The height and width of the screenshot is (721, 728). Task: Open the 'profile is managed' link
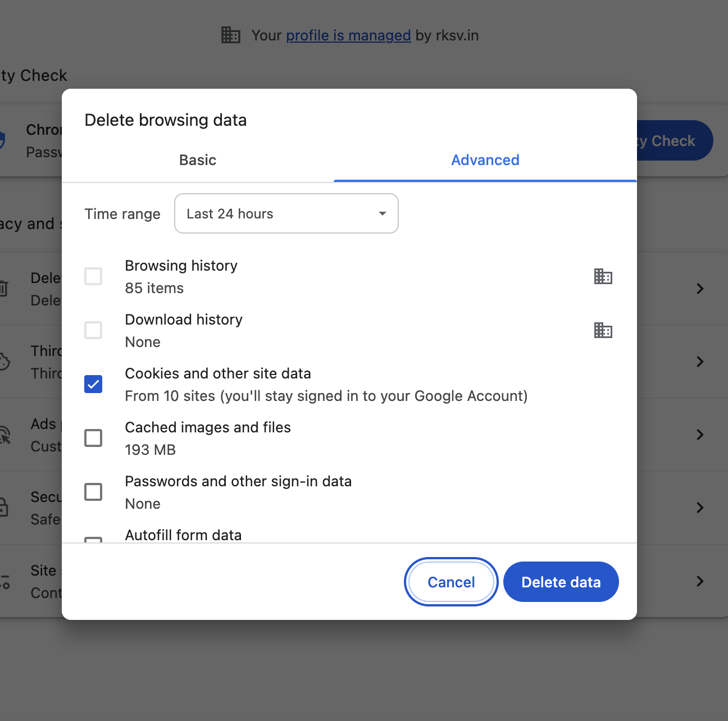pyautogui.click(x=348, y=35)
